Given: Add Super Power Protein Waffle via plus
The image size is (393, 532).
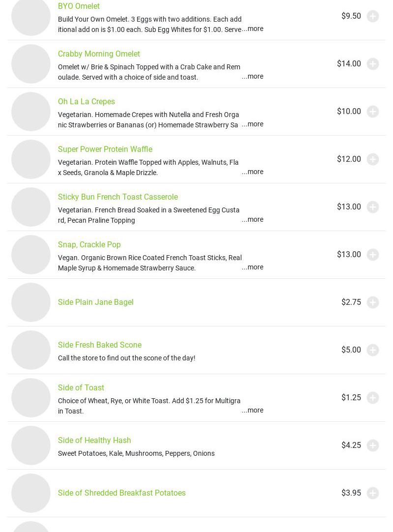Looking at the screenshot, I should click(x=373, y=159).
